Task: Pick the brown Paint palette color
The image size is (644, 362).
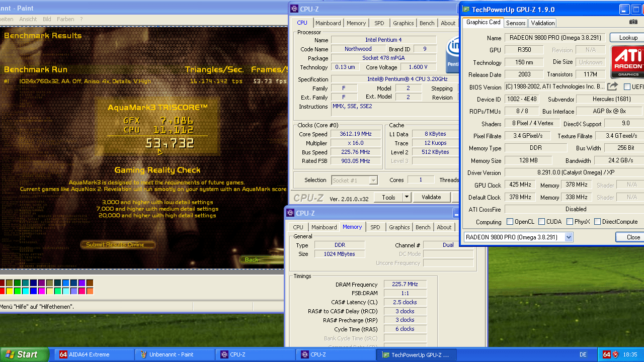Action: (x=90, y=283)
